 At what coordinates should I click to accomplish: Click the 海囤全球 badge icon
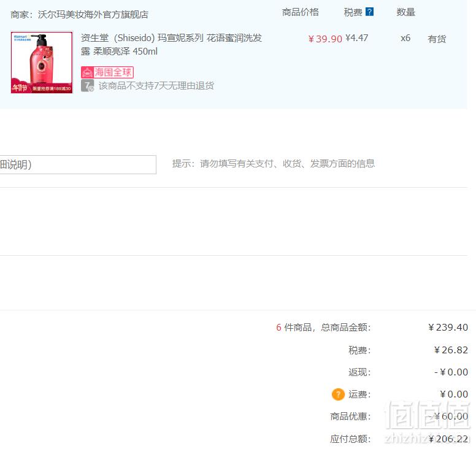coord(107,72)
